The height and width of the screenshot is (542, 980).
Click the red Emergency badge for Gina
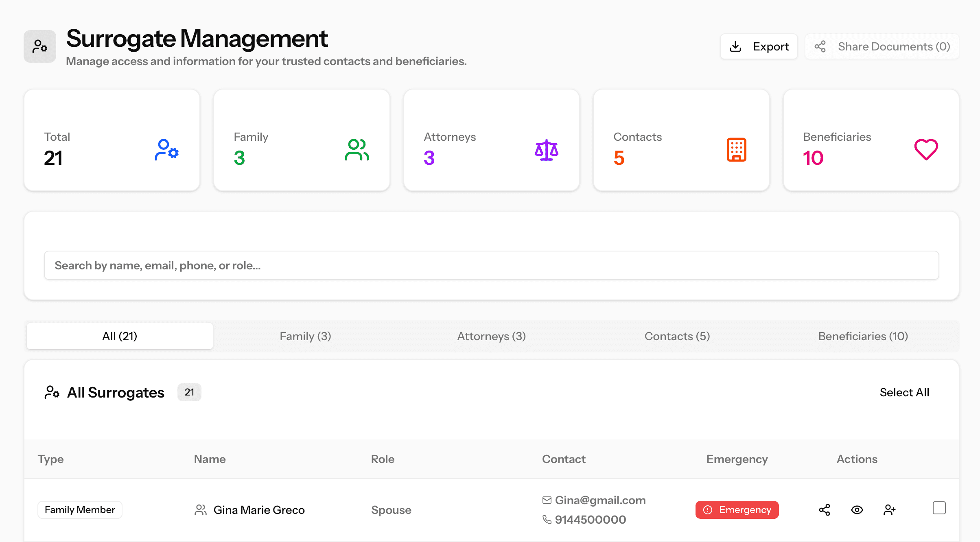point(737,509)
